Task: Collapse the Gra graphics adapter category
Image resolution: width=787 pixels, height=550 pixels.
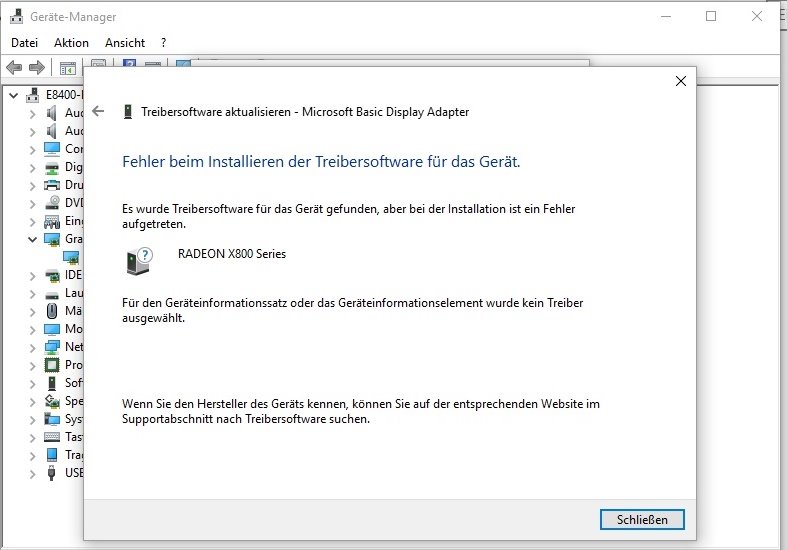Action: (x=33, y=239)
